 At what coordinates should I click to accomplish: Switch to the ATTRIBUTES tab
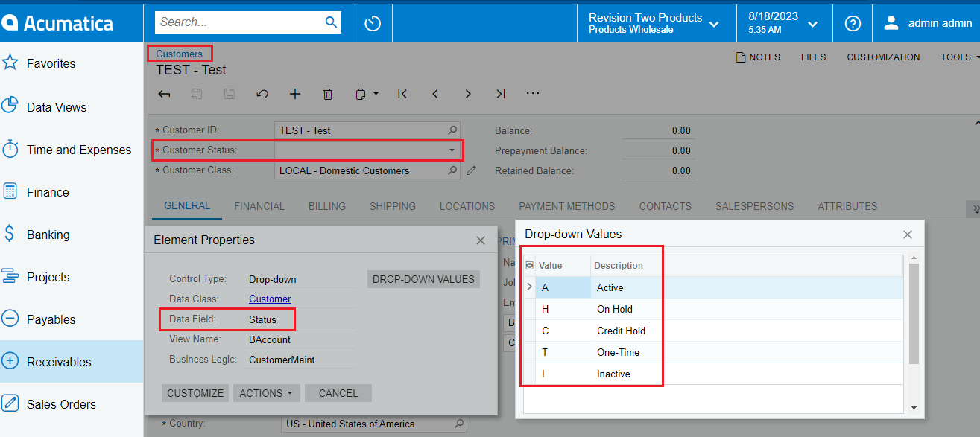(x=847, y=206)
